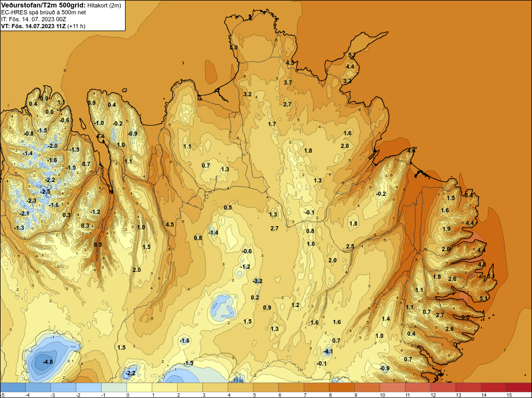532x398 pixels.
Task: Pick the legend color between 0 and 1
Action: coord(139,387)
